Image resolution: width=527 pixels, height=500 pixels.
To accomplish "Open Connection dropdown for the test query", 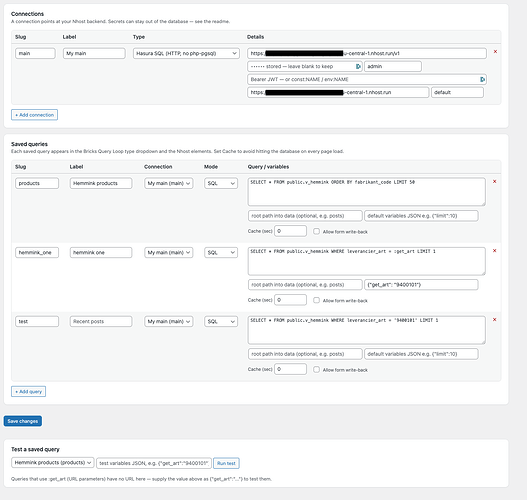I will [169, 322].
